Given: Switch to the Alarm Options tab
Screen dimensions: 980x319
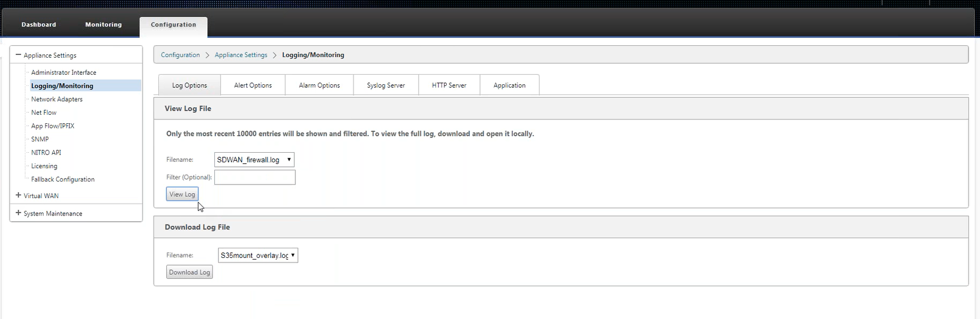Looking at the screenshot, I should click(x=320, y=85).
